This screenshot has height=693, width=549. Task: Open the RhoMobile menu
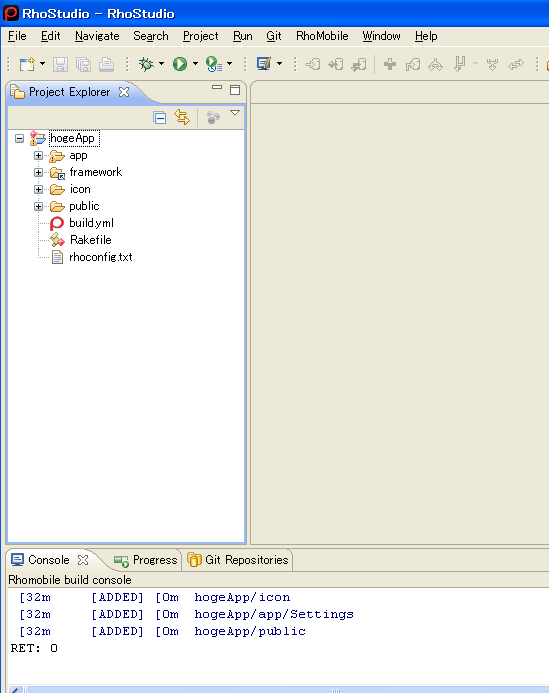322,36
